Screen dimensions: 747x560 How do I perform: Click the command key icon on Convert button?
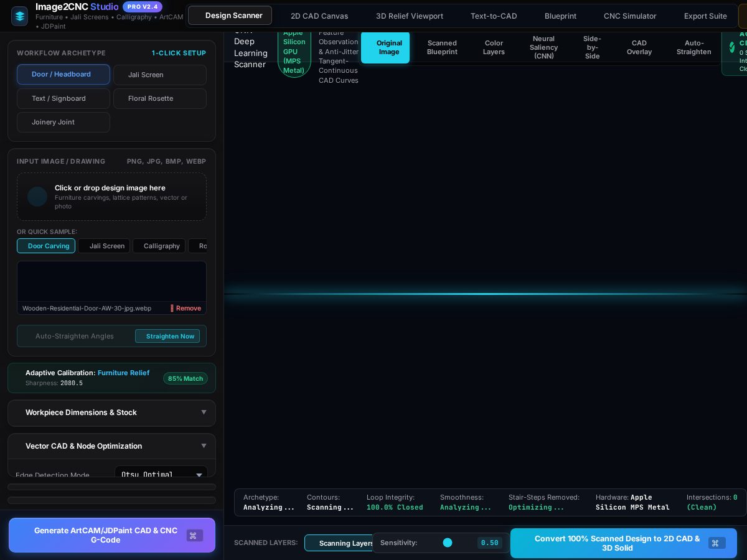tap(716, 543)
